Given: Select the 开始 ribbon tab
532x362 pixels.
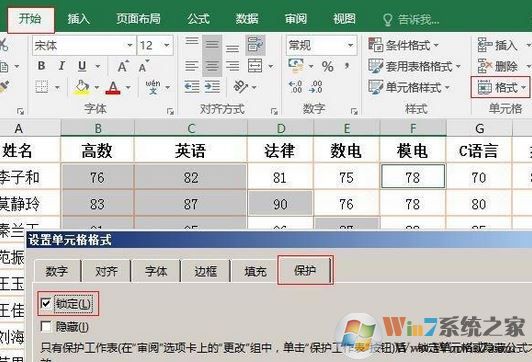Looking at the screenshot, I should point(31,19).
